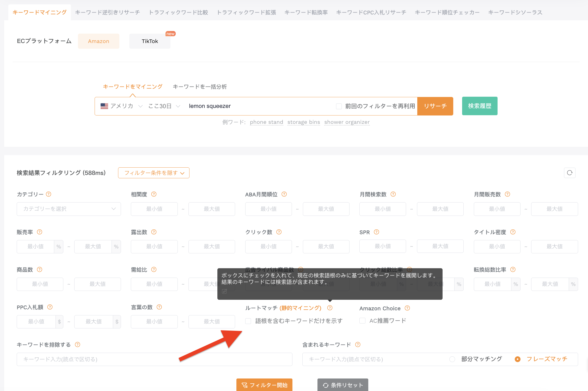
Task: Click help icon next to 月間検索数
Action: (x=393, y=194)
